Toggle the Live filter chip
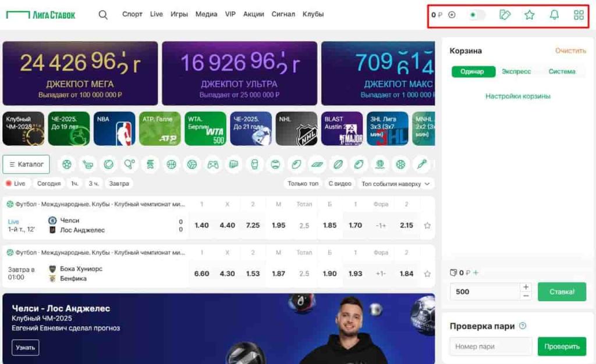This screenshot has height=364, width=596. [16, 183]
